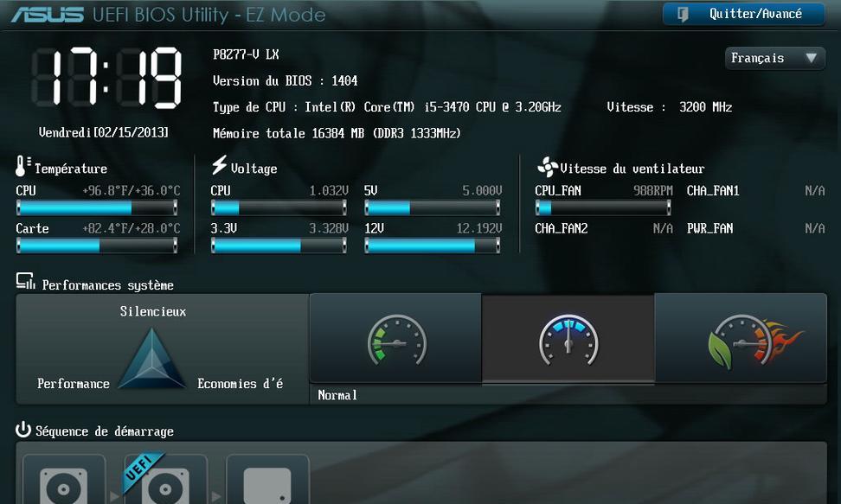Click the Carte temperature value +82.4°F/+28.0°C

coord(132,229)
